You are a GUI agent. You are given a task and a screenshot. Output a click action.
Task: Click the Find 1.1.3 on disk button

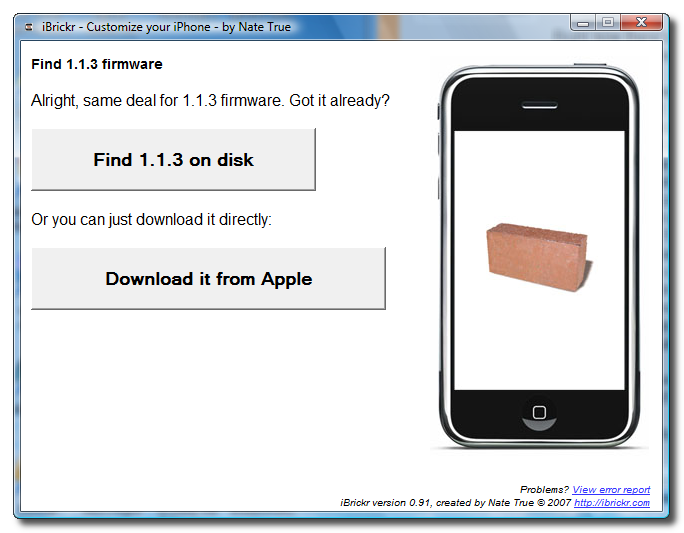(x=173, y=160)
